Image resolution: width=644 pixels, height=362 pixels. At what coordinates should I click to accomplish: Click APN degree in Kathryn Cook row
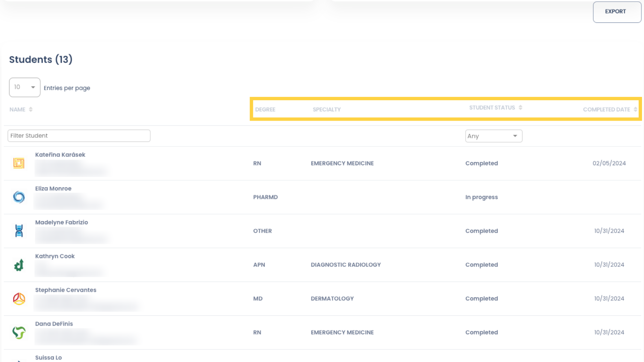click(259, 265)
